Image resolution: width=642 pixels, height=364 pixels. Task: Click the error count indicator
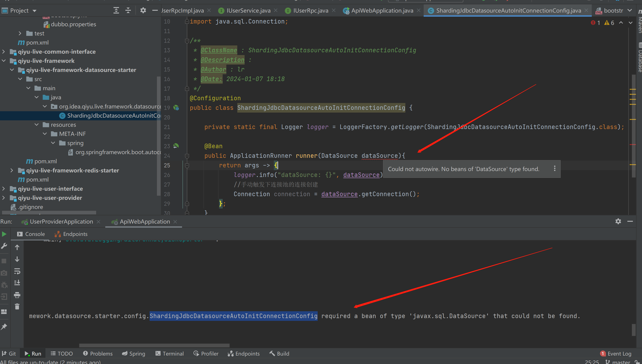[595, 23]
